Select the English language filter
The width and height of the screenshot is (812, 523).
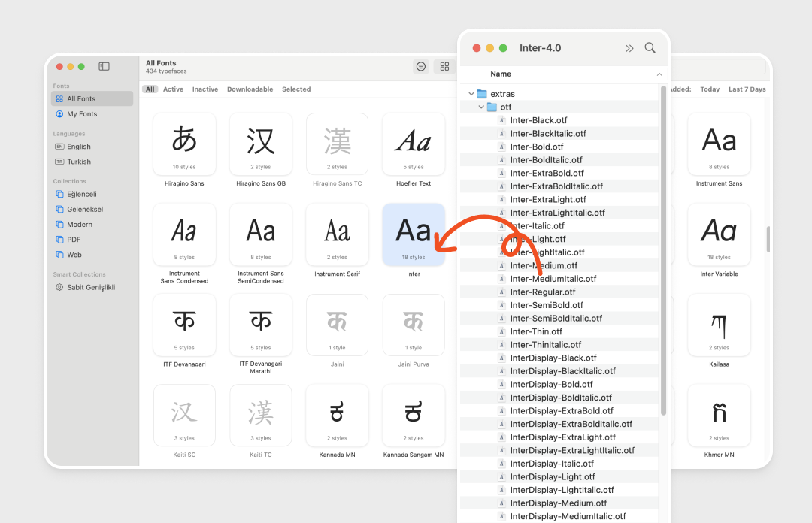coord(78,147)
